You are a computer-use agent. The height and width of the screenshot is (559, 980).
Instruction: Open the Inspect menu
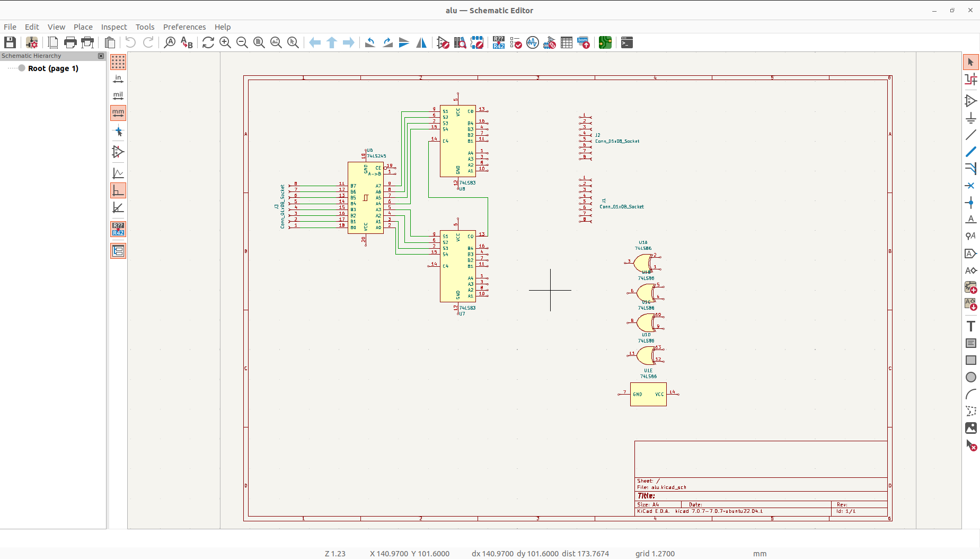coord(114,27)
